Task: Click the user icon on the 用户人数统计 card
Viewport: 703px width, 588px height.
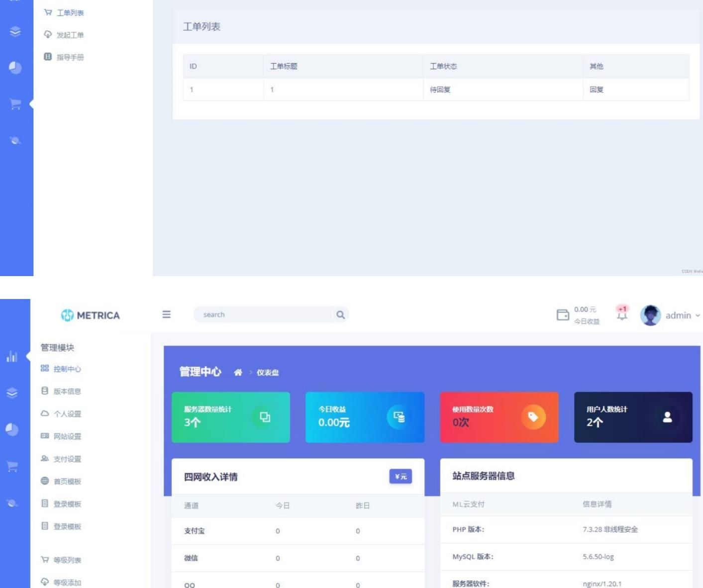Action: tap(667, 418)
